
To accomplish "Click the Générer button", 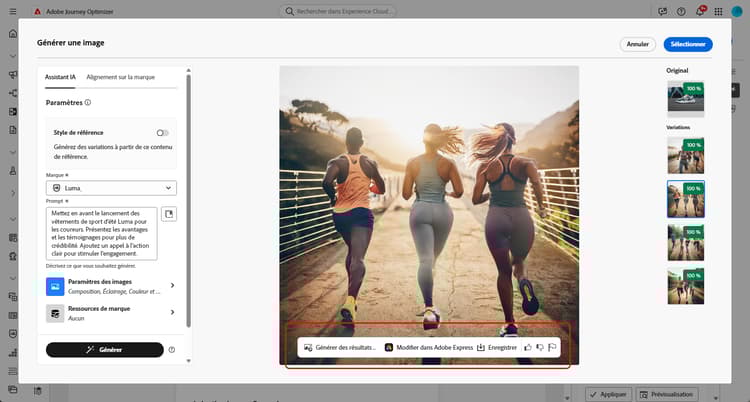I will coord(105,350).
